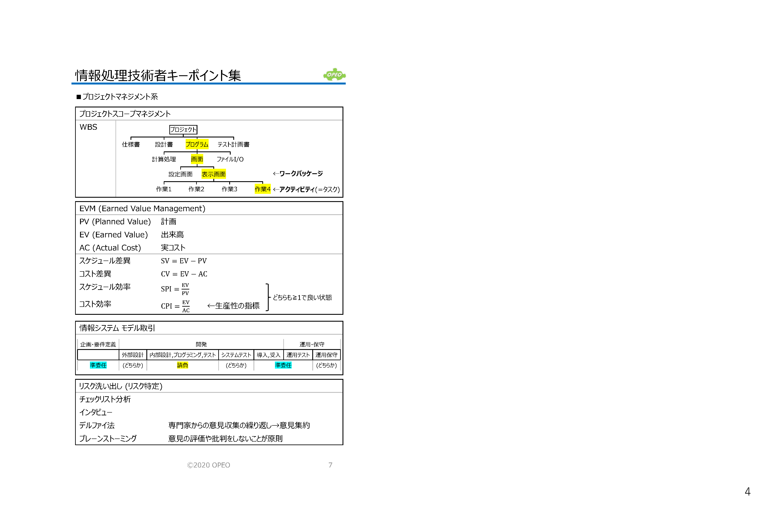
Task: Click the 作業3 node
Action: tap(229, 189)
